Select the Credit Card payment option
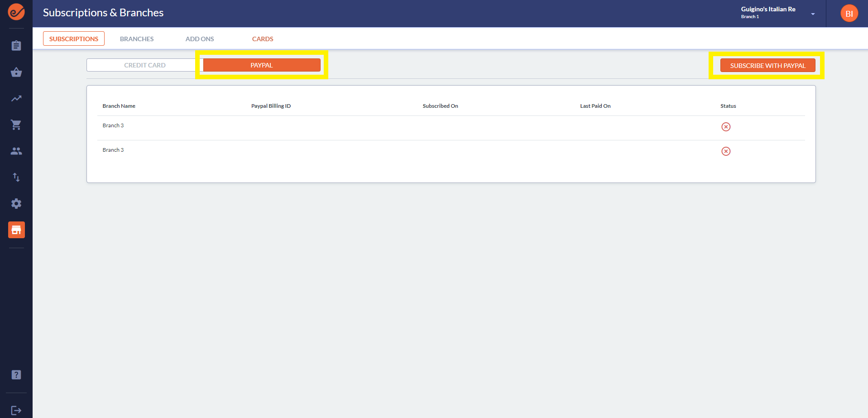The height and width of the screenshot is (418, 868). (x=145, y=65)
